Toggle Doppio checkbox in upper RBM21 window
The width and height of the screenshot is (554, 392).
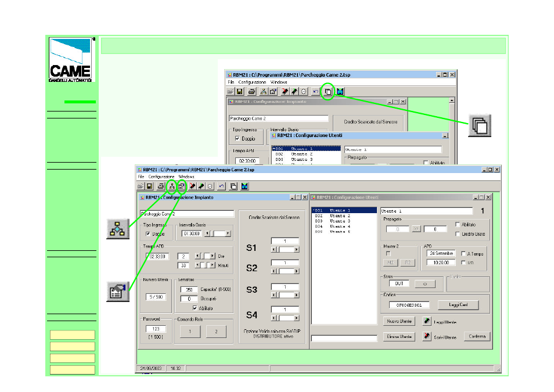(x=238, y=139)
